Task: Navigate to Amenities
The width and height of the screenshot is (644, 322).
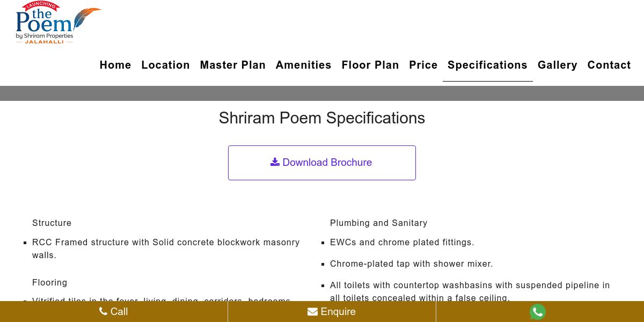Action: [303, 65]
